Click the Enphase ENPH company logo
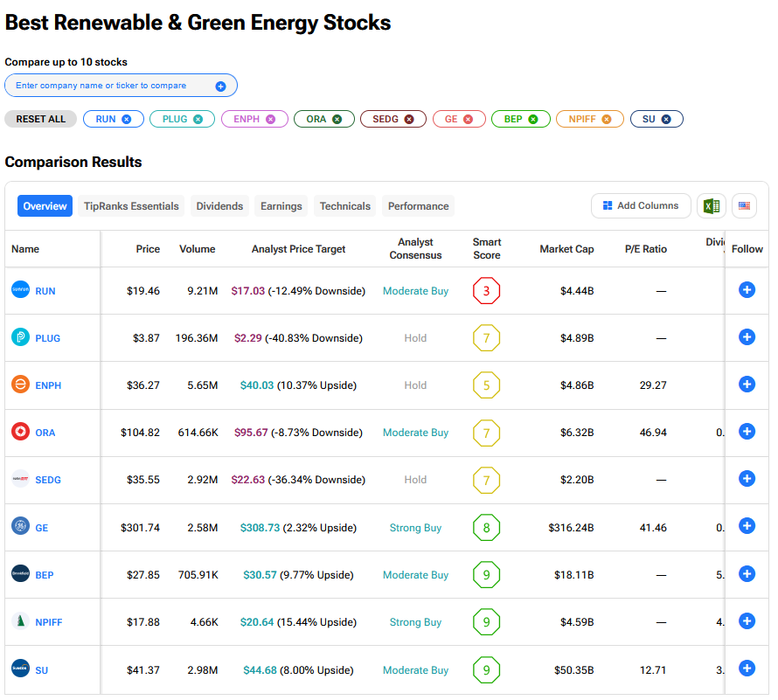The width and height of the screenshot is (778, 700). point(20,385)
